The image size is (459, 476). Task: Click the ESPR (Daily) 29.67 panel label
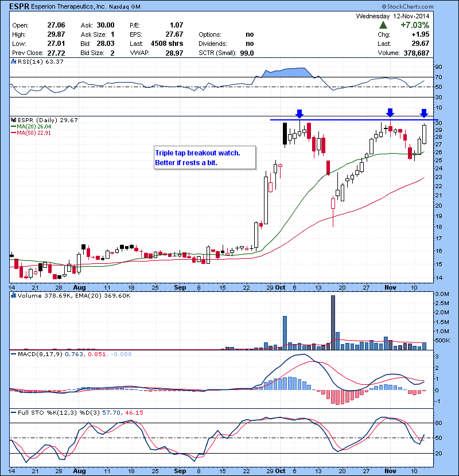coord(48,120)
